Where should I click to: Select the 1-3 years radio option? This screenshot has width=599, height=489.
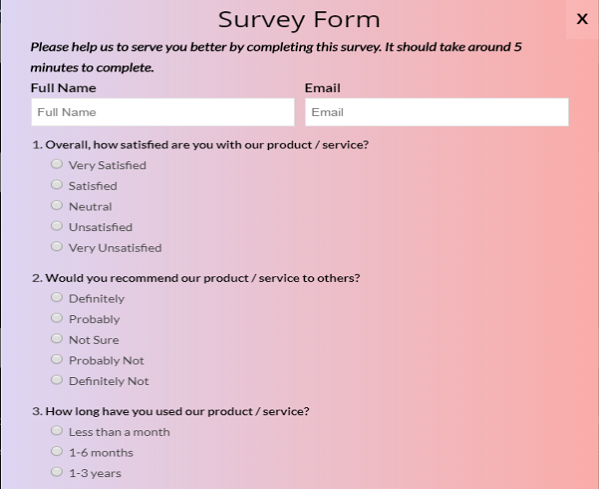pyautogui.click(x=57, y=472)
